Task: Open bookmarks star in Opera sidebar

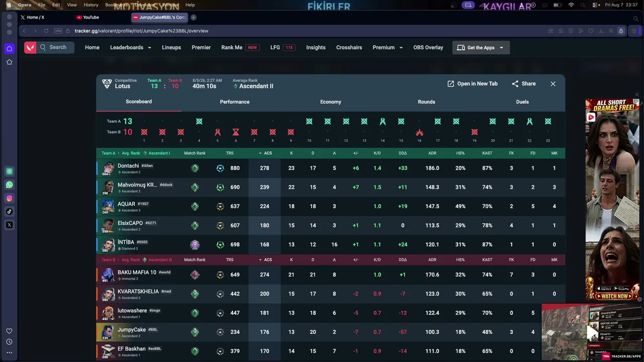Action: [x=9, y=62]
